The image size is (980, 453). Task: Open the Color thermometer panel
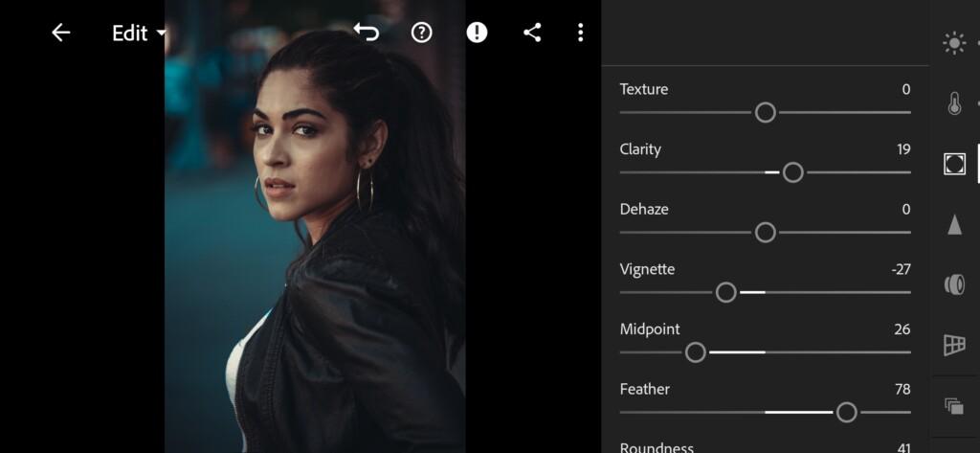pyautogui.click(x=954, y=103)
